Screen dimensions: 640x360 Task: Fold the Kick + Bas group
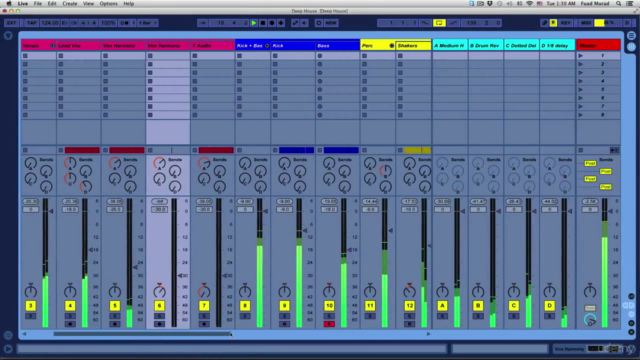pyautogui.click(x=267, y=46)
